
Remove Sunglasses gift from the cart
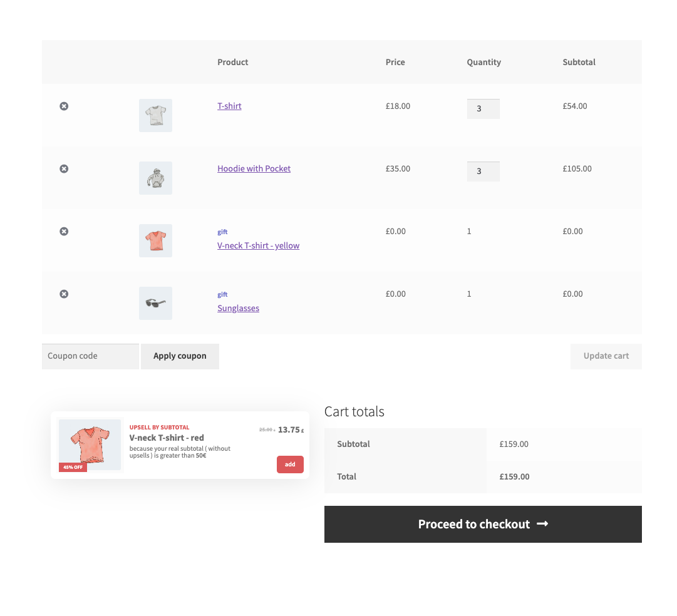pyautogui.click(x=64, y=294)
